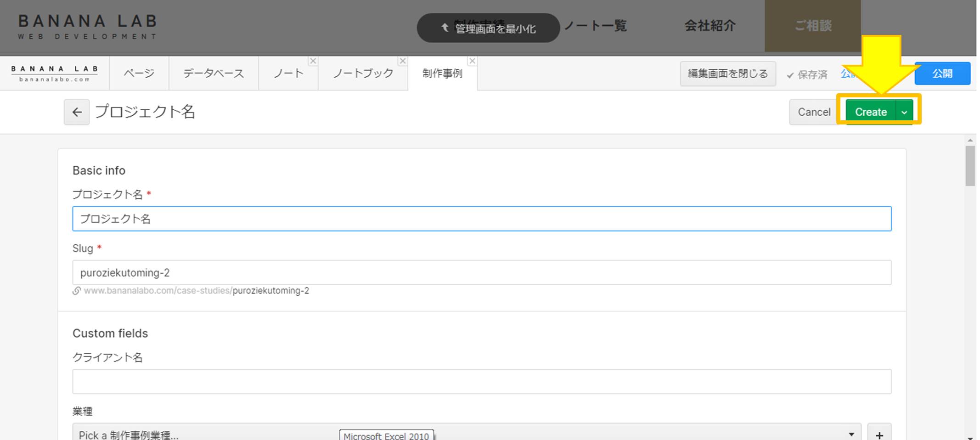The width and height of the screenshot is (980, 440).
Task: Minimize admin panel via 管理画面を最小化
Action: pyautogui.click(x=488, y=28)
